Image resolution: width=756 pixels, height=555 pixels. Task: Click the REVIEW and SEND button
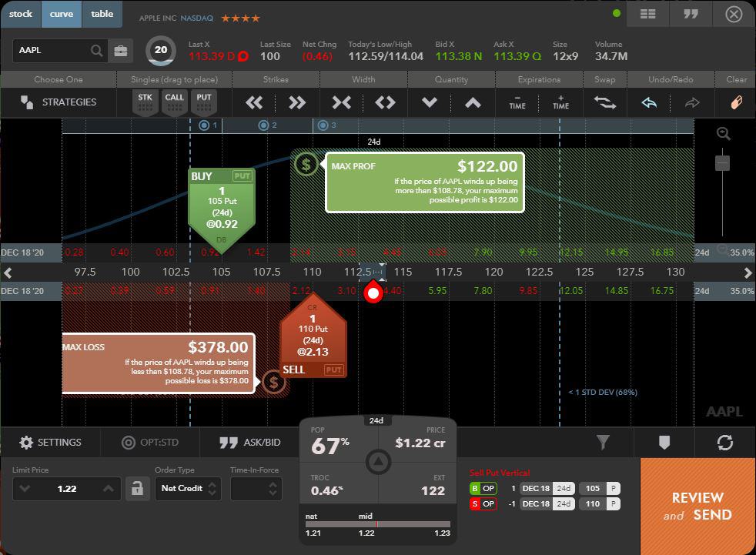pyautogui.click(x=697, y=507)
